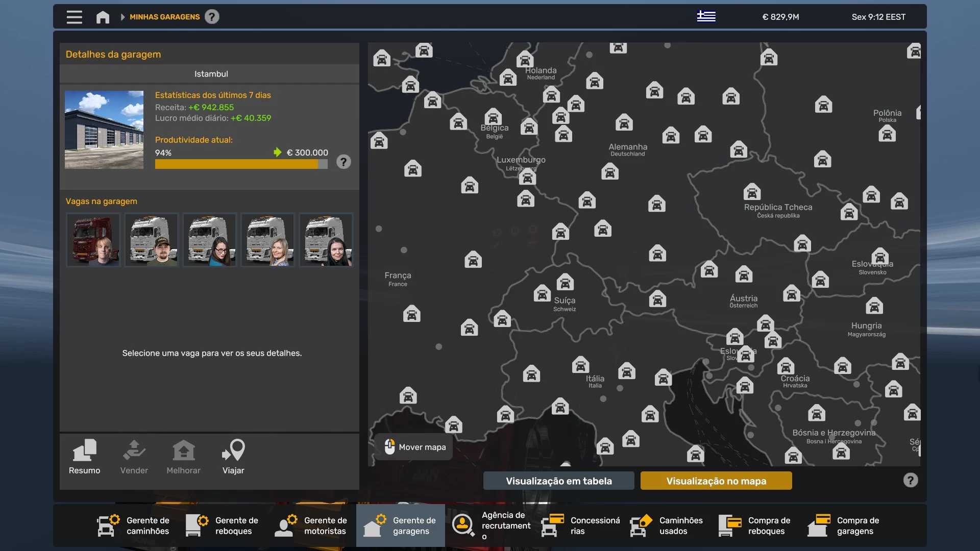This screenshot has width=980, height=551.
Task: Click the Greek flag icon
Action: [x=706, y=16]
